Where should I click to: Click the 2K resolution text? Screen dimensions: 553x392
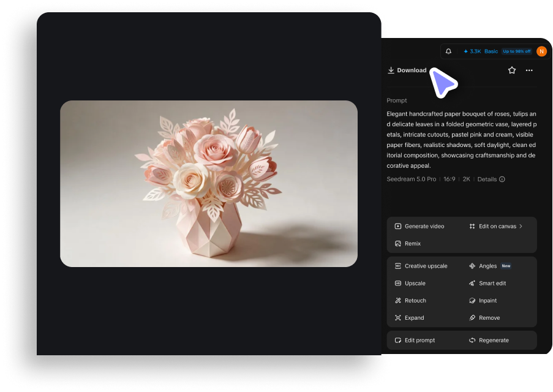(466, 179)
